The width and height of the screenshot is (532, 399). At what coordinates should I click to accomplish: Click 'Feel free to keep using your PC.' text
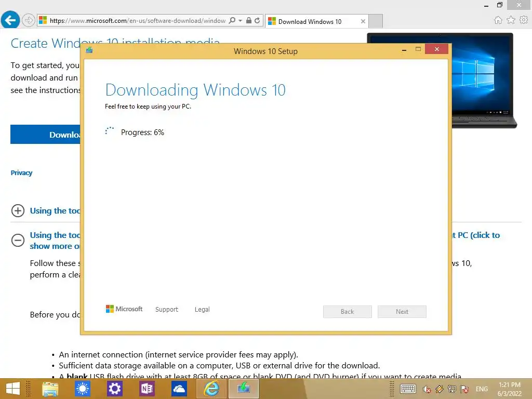148,107
